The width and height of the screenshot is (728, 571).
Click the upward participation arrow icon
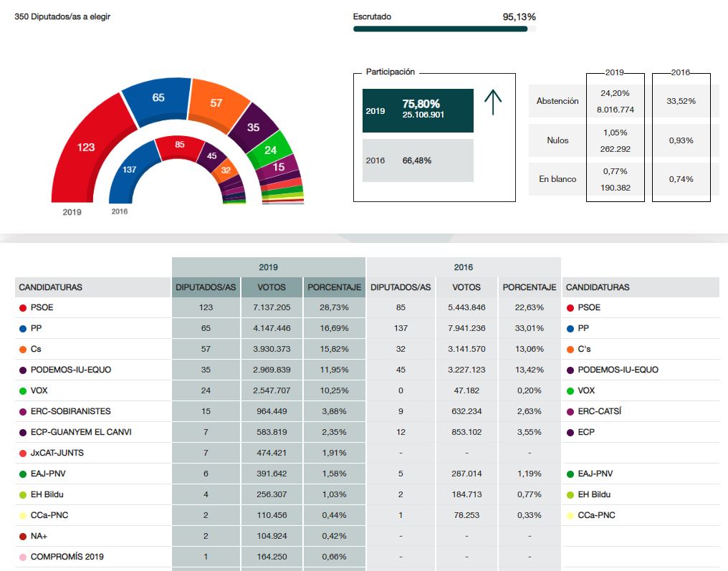(x=493, y=103)
